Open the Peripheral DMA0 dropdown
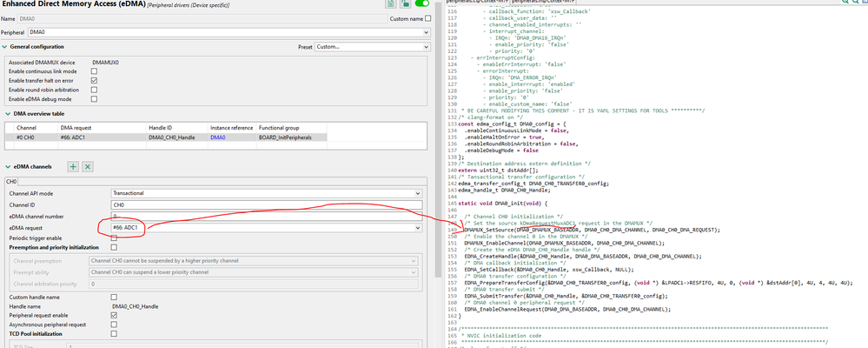Screen dimensions: 868x348 pos(229,33)
